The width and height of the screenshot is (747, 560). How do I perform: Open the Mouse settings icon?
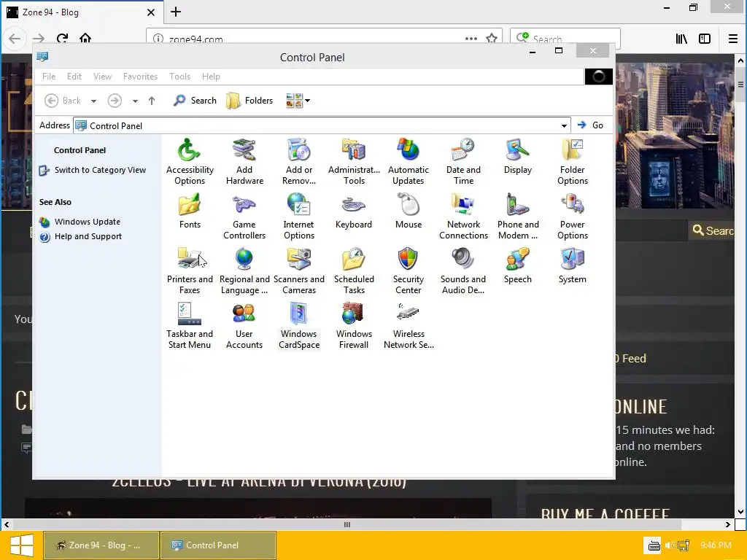click(409, 211)
